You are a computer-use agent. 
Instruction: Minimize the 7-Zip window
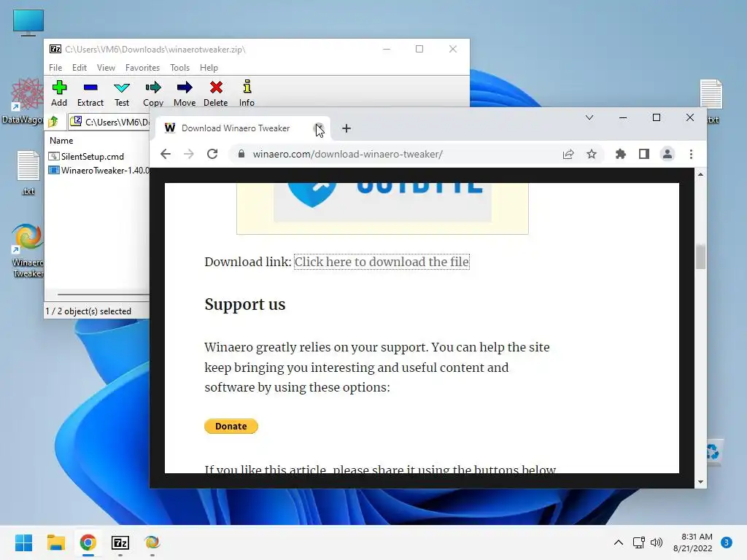click(387, 49)
